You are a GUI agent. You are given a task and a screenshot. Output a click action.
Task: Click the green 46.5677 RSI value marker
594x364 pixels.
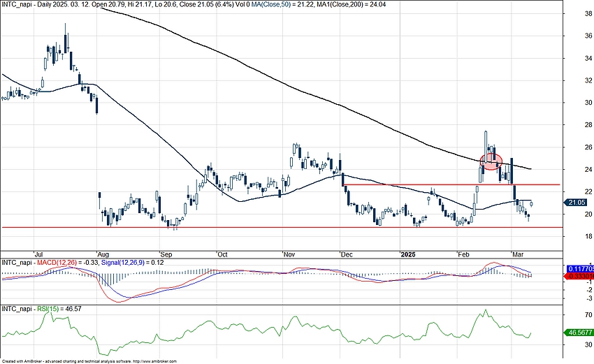[578, 333]
